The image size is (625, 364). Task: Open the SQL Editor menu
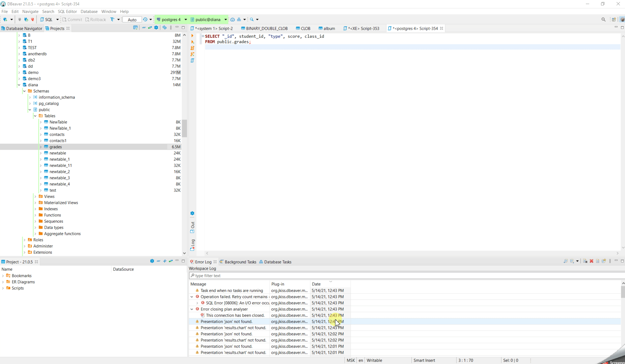coord(67,11)
